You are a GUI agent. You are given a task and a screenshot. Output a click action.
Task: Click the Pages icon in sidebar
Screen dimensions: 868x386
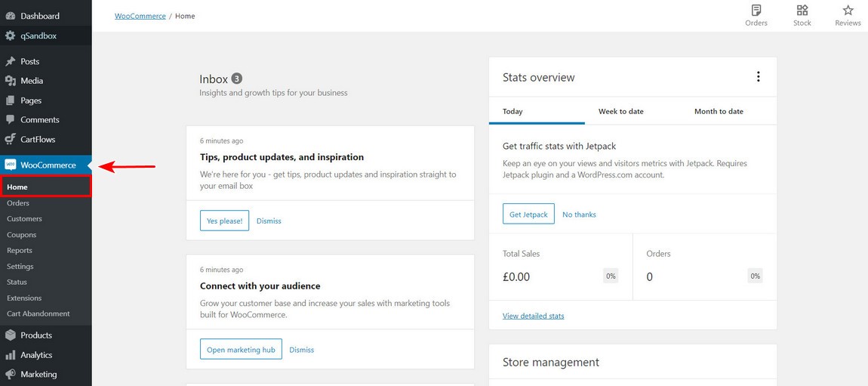pyautogui.click(x=10, y=100)
